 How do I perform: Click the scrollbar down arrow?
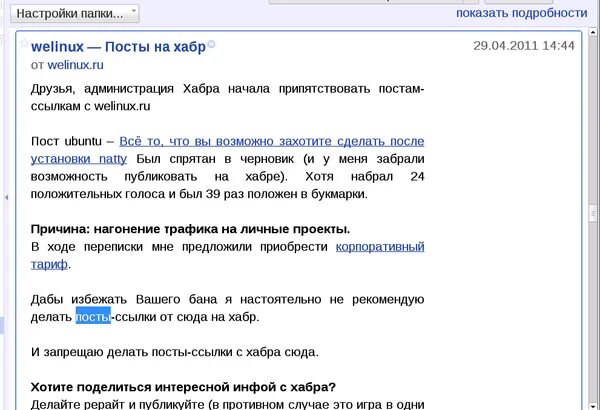(x=593, y=405)
